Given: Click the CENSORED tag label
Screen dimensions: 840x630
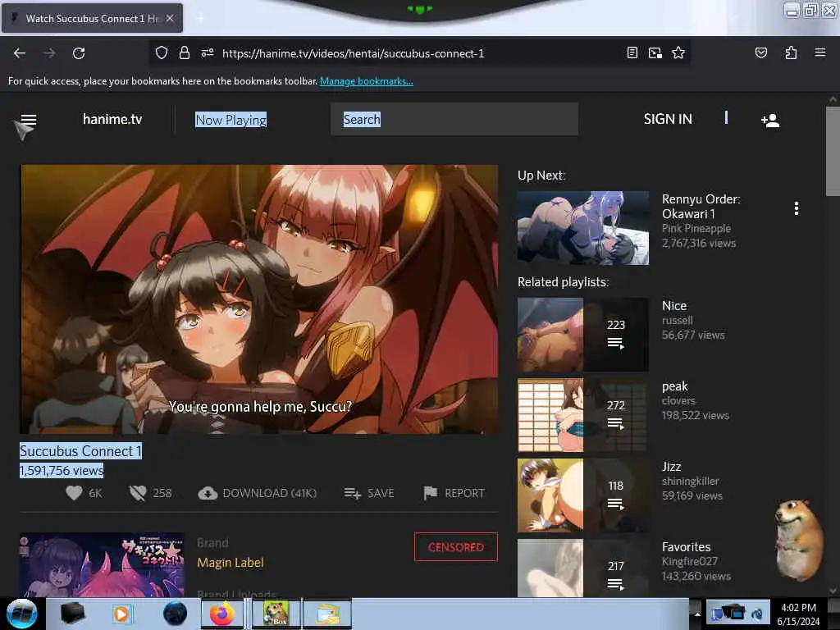Looking at the screenshot, I should pyautogui.click(x=456, y=547).
